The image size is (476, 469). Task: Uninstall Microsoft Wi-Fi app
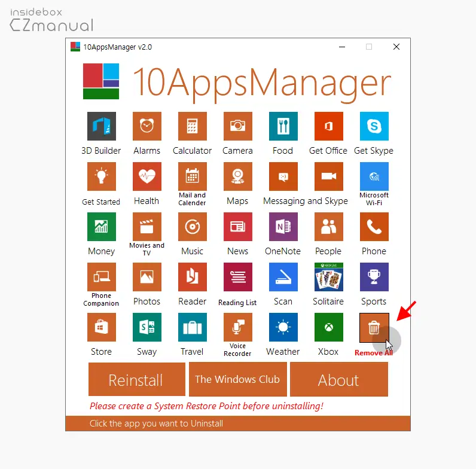pos(374,176)
